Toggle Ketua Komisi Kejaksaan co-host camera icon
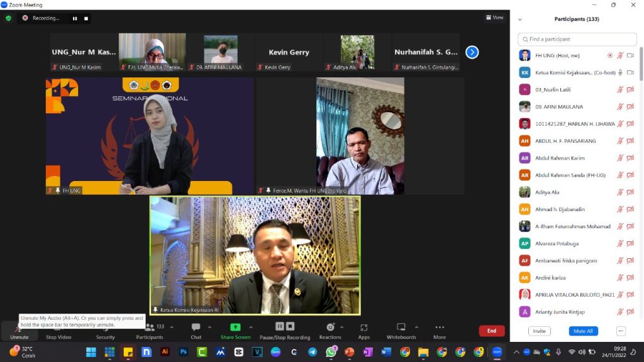This screenshot has width=644, height=362. (630, 73)
